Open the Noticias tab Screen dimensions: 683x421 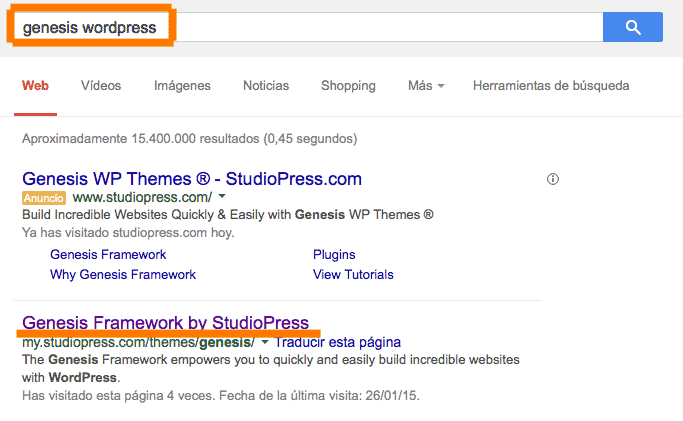point(266,86)
